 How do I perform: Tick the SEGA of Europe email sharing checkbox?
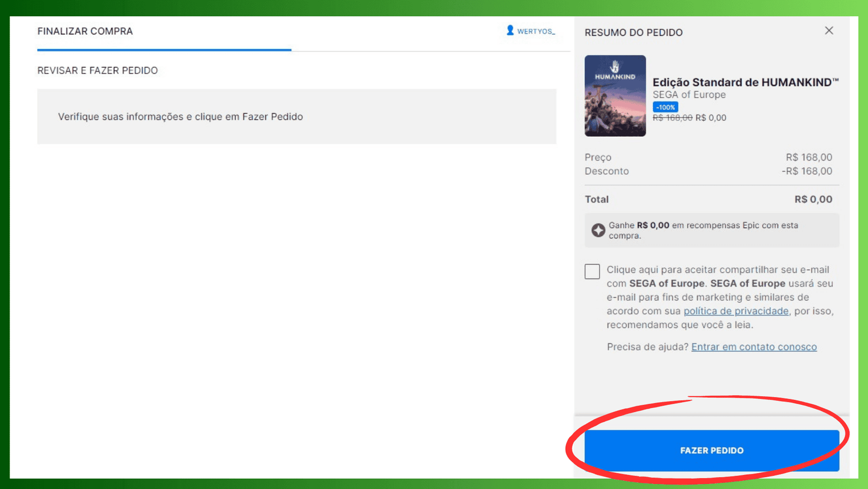point(592,271)
